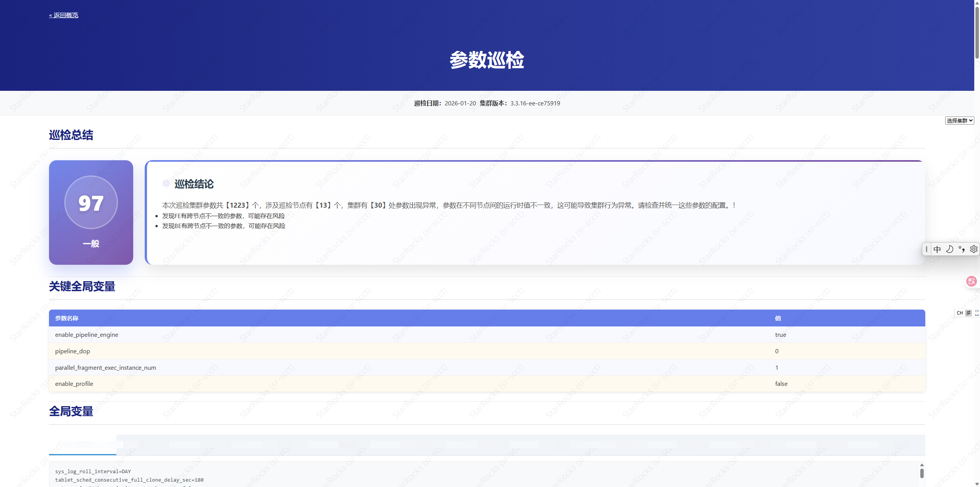
Task: Click the bracket icon right of 拼
Action: pyautogui.click(x=977, y=313)
